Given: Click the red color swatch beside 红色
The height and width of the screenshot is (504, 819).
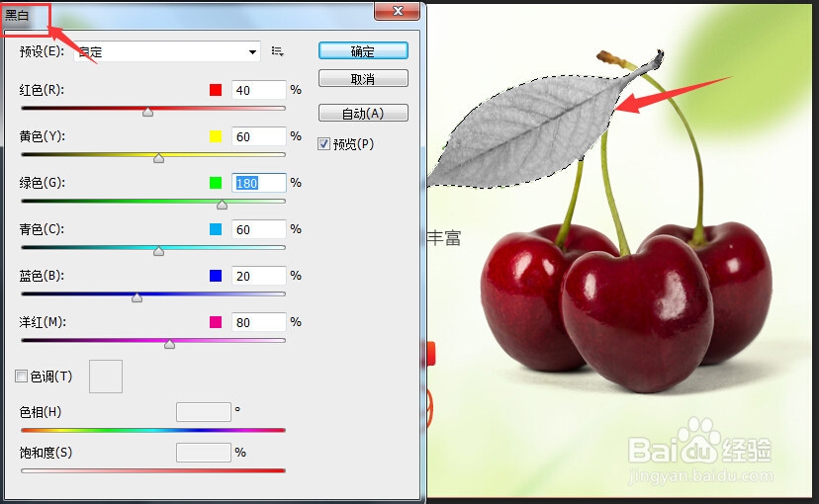Looking at the screenshot, I should pyautogui.click(x=216, y=90).
